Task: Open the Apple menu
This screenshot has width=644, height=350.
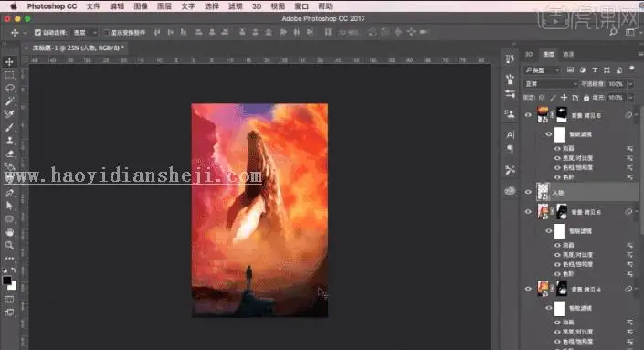Action: (14, 6)
